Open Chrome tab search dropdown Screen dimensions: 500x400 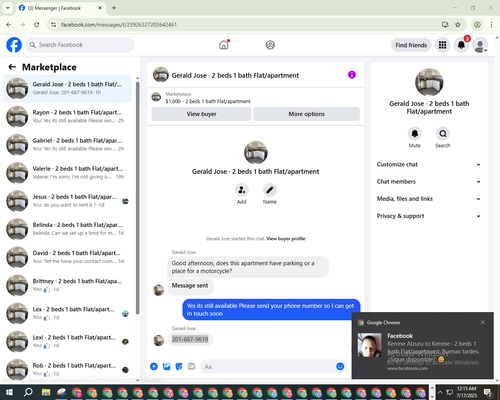pos(7,8)
